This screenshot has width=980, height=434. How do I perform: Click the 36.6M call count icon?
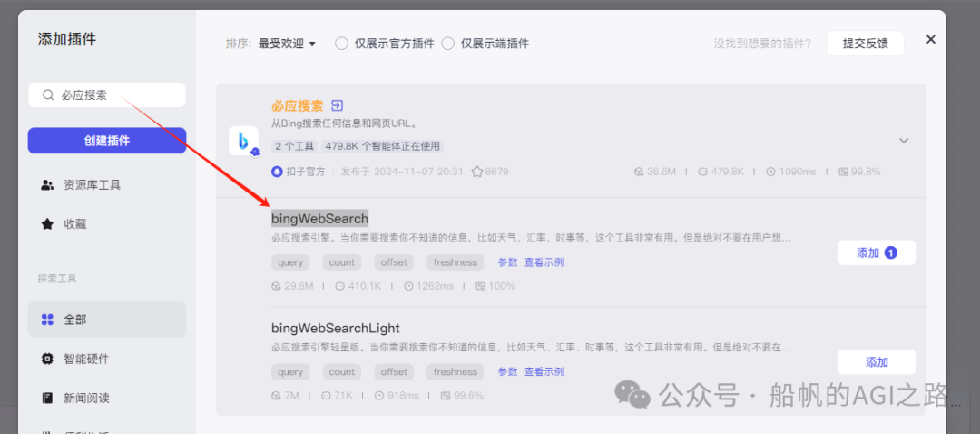[x=639, y=172]
